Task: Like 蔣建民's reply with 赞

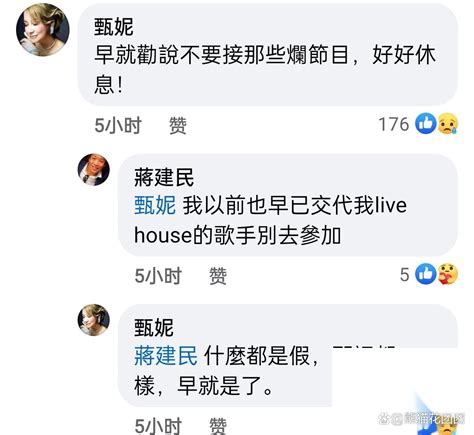Action: click(x=218, y=276)
